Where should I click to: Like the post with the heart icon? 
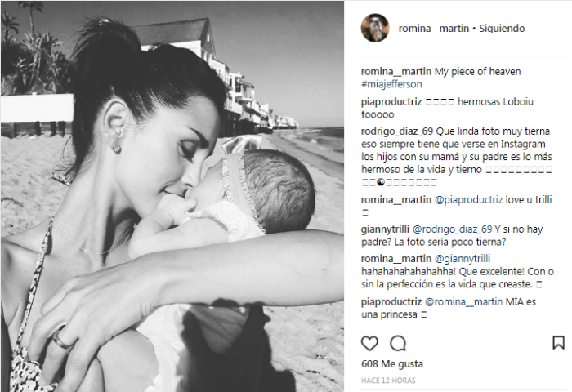369,344
